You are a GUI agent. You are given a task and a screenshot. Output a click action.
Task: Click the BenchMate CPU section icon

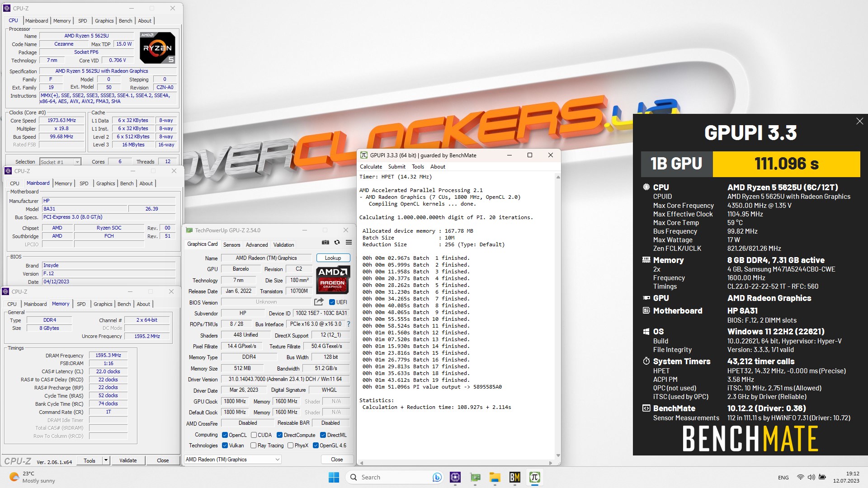click(x=646, y=187)
